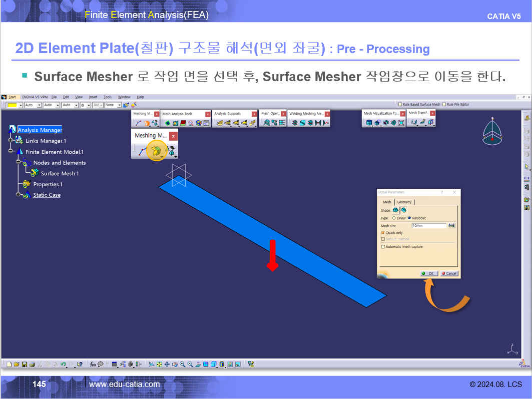532x399 pixels.
Task: Click OK in the Global Parameters dialog
Action: pos(429,273)
